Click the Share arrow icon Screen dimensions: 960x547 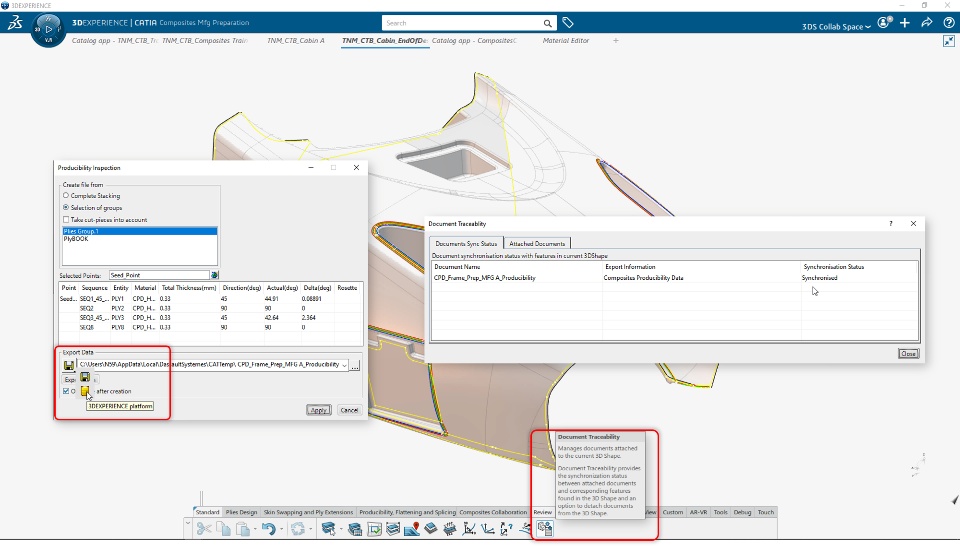[927, 23]
